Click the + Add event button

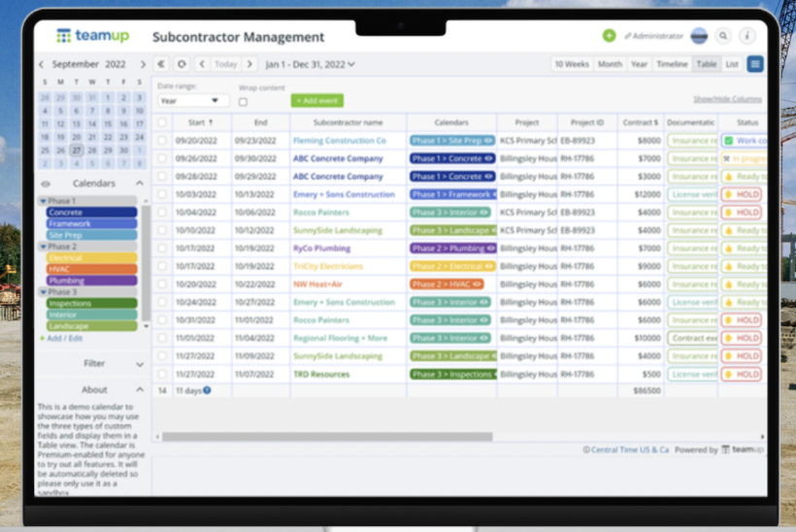click(317, 101)
